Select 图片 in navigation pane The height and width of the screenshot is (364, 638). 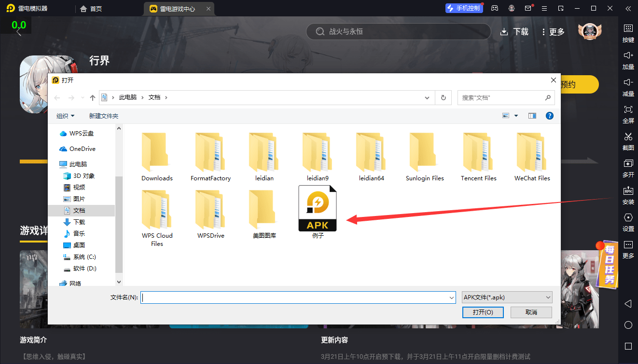pyautogui.click(x=75, y=199)
